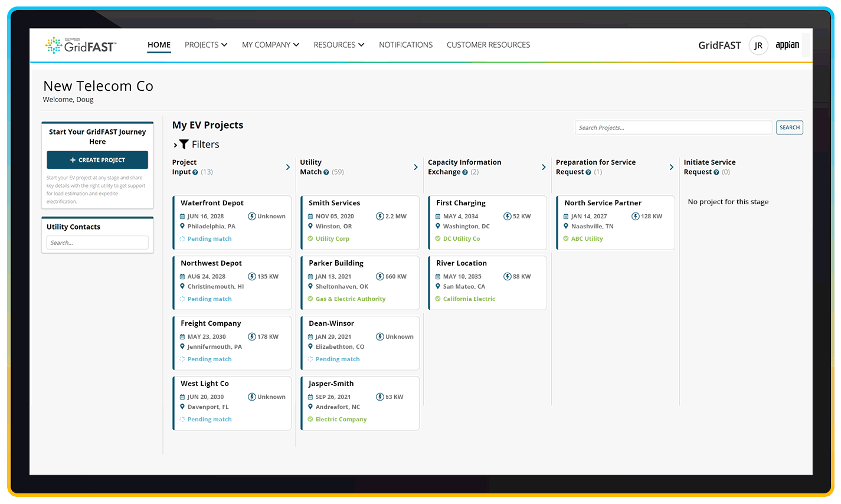Click the Search Projects input field
Image resolution: width=841 pixels, height=504 pixels.
[673, 127]
